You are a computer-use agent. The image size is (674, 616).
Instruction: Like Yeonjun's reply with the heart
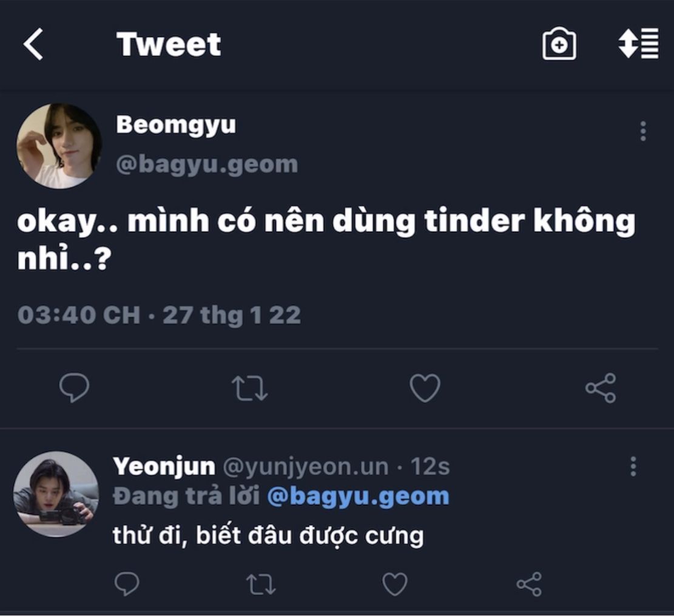394,584
